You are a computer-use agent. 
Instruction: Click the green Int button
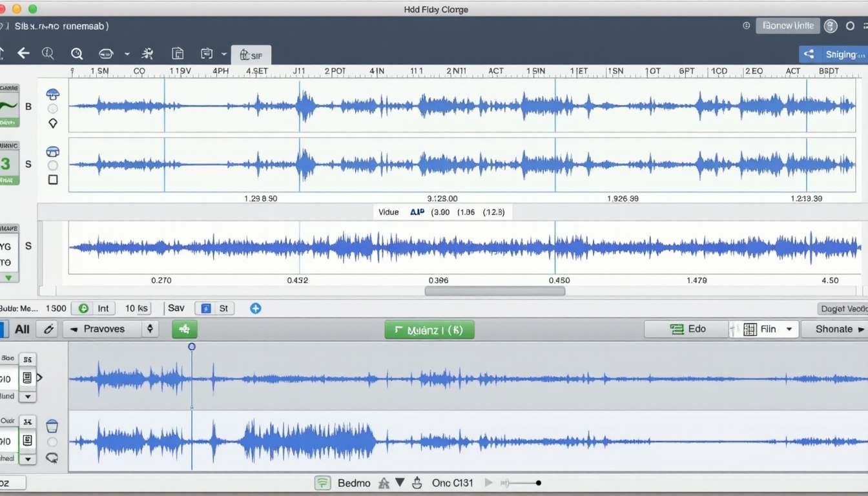pyautogui.click(x=94, y=309)
